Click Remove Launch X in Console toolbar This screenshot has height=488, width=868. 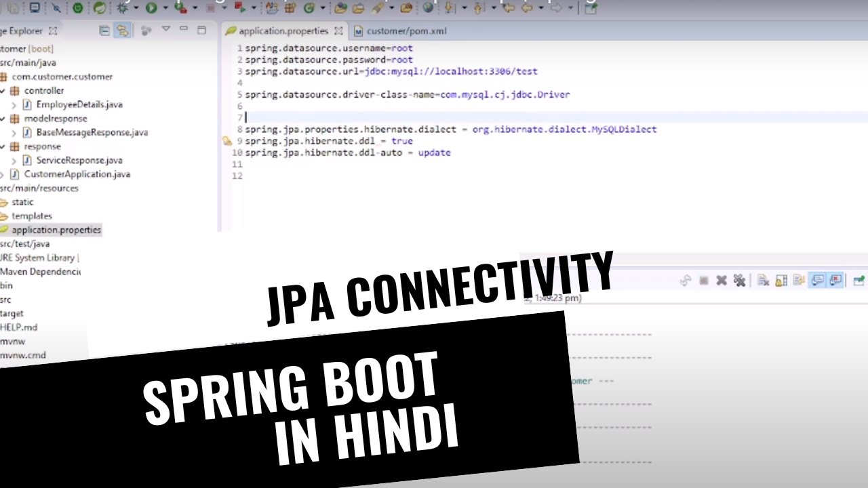pyautogui.click(x=722, y=280)
